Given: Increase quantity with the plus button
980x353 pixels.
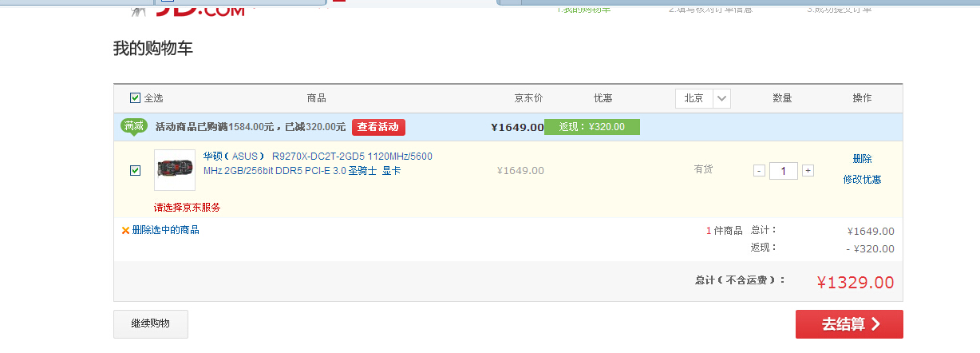Looking at the screenshot, I should pos(808,170).
